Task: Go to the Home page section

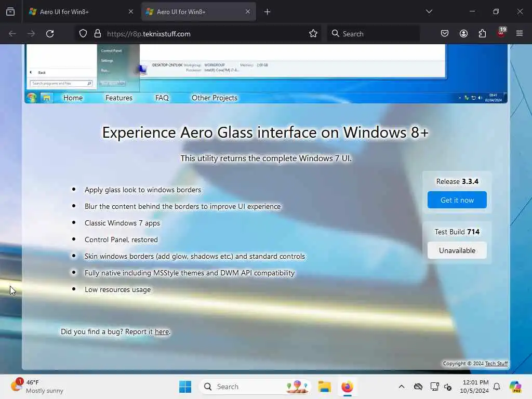Action: (x=73, y=98)
